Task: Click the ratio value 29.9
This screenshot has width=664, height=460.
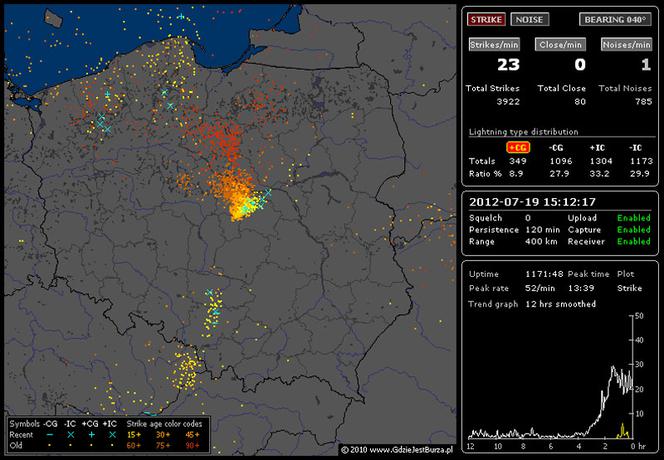Action: click(639, 174)
